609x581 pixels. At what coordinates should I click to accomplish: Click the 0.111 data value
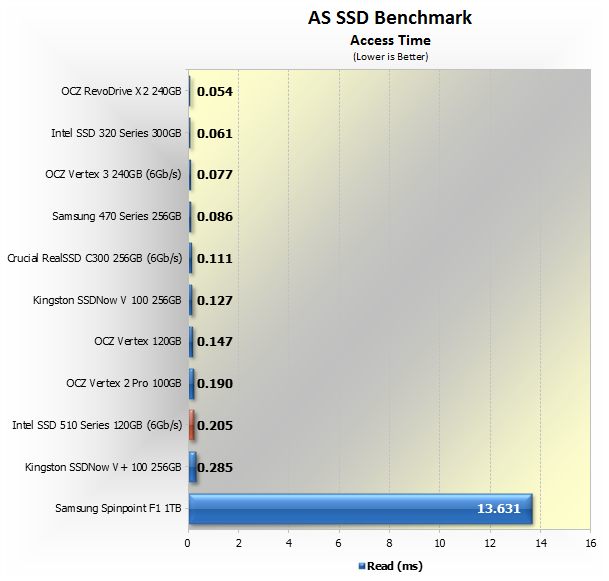(x=215, y=259)
